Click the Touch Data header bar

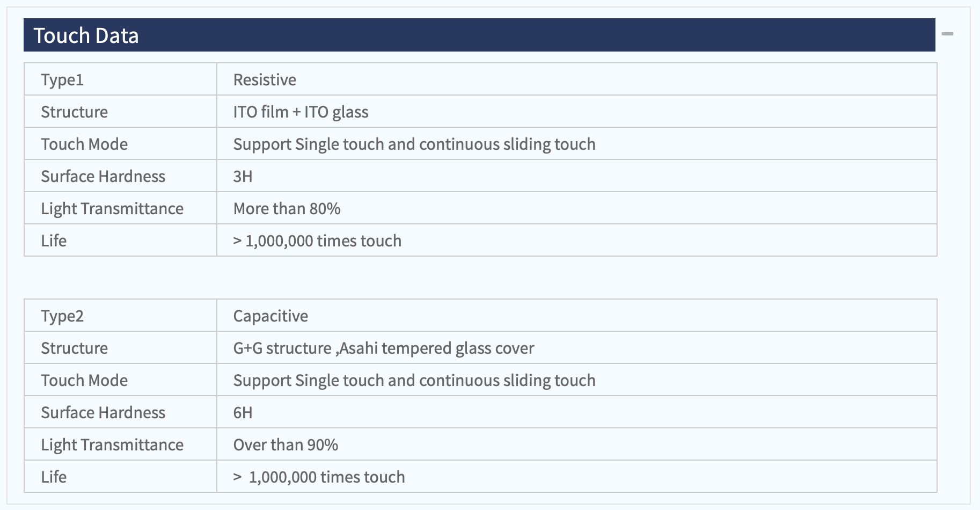point(479,35)
